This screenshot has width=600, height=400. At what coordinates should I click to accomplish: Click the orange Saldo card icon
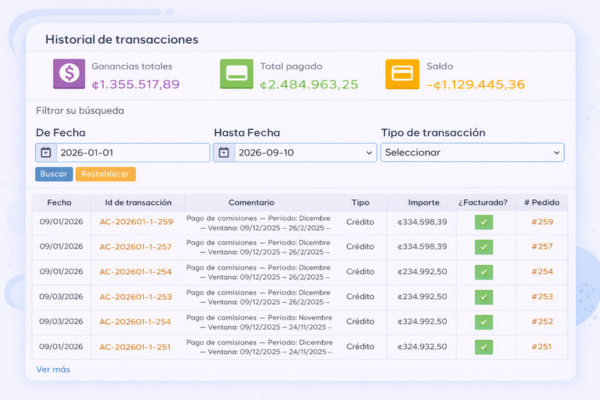pyautogui.click(x=402, y=74)
